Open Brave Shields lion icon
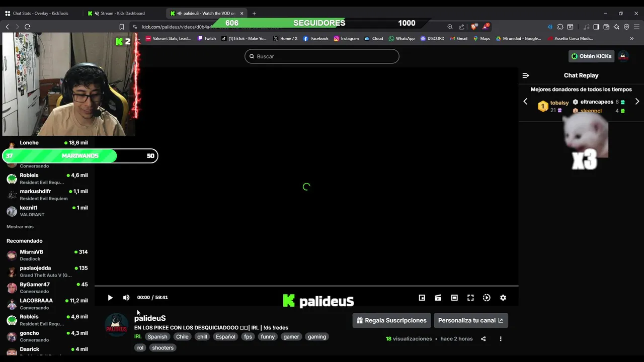Screen dimensions: 644x362 (474, 27)
